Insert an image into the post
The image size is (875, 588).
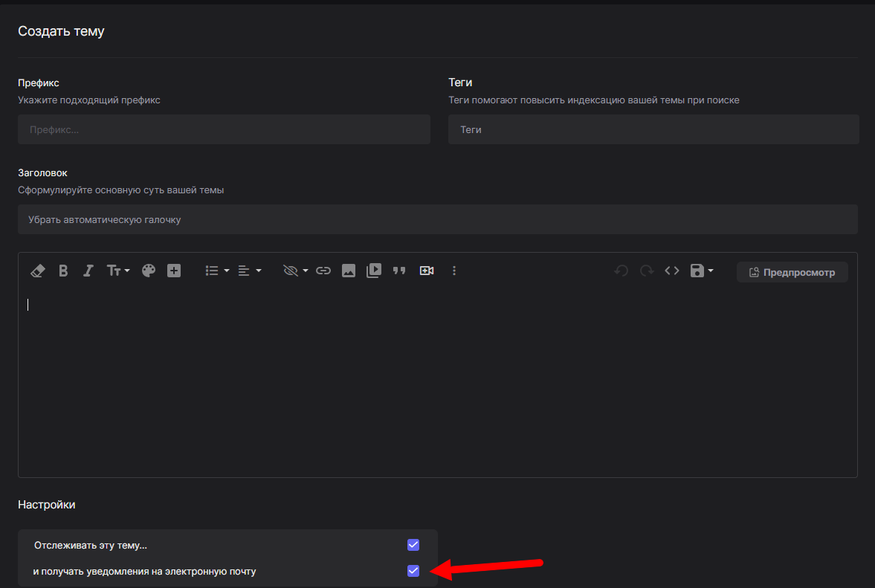tap(349, 271)
